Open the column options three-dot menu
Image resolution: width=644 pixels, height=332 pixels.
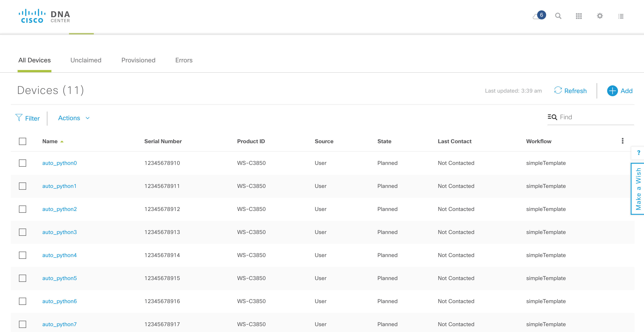(x=623, y=141)
